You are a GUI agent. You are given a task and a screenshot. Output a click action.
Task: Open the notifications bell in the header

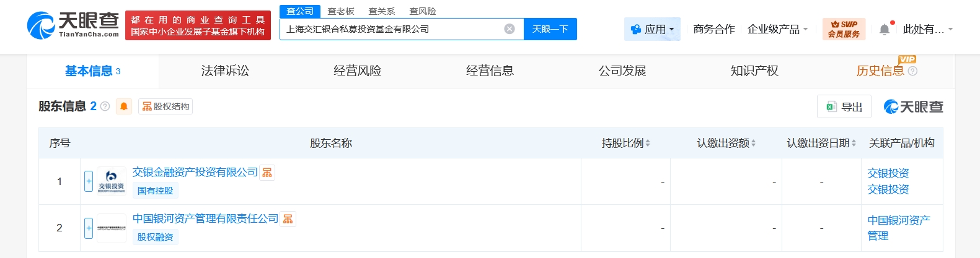(x=885, y=29)
